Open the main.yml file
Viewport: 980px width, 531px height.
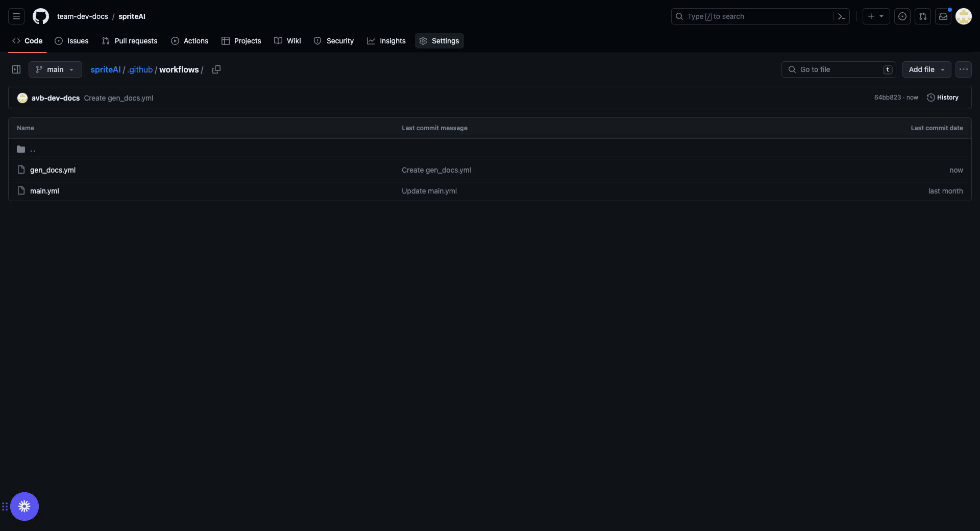44,191
